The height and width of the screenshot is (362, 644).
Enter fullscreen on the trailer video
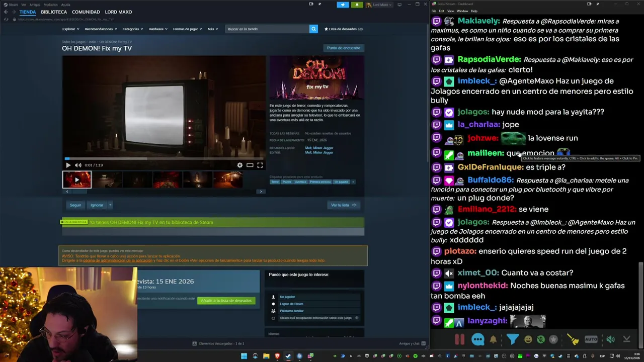point(260,165)
